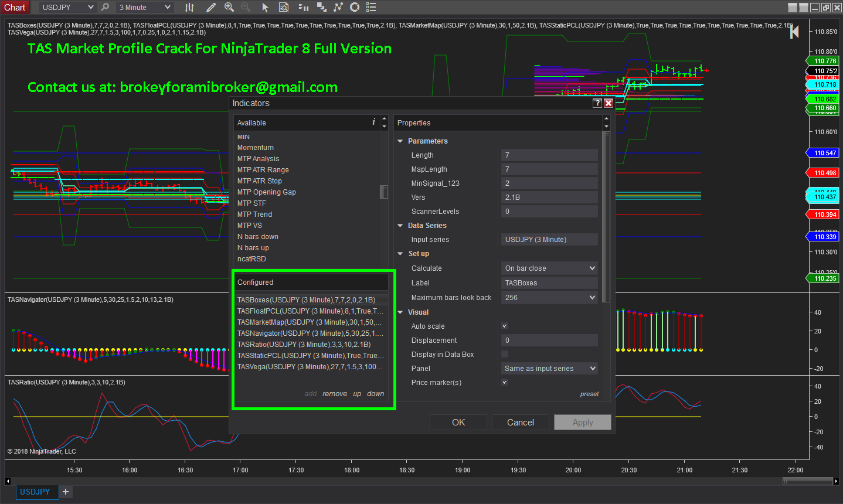Image resolution: width=843 pixels, height=504 pixels.
Task: Click the MinSignal_123 value field
Action: (x=549, y=183)
